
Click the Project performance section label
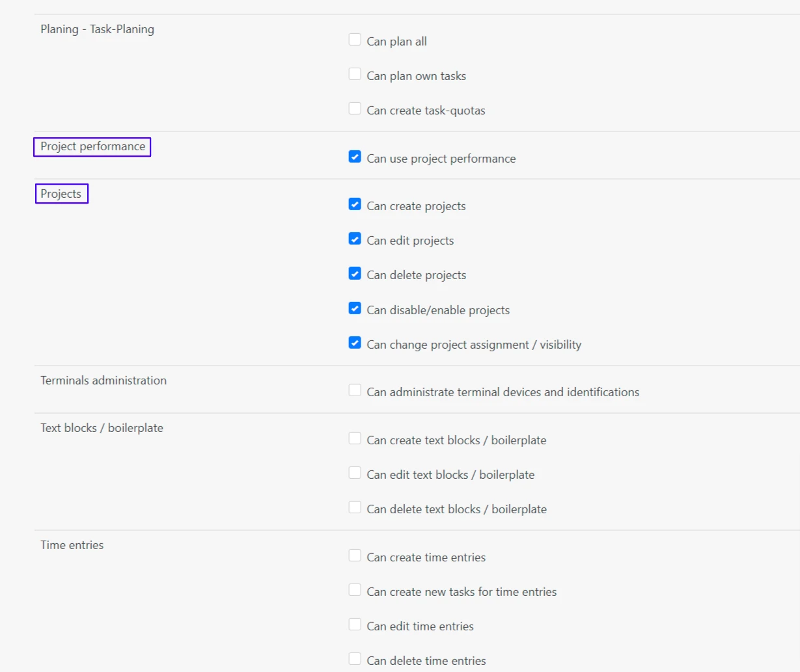click(x=92, y=147)
